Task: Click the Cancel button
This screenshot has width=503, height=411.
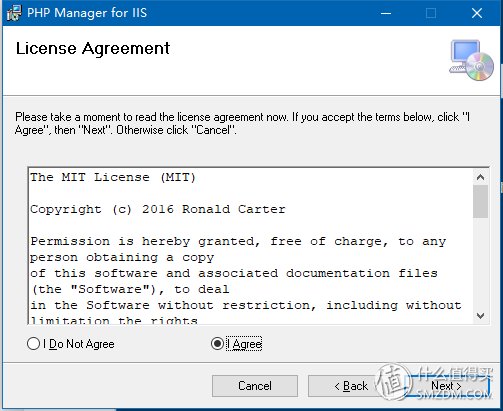Action: click(255, 386)
